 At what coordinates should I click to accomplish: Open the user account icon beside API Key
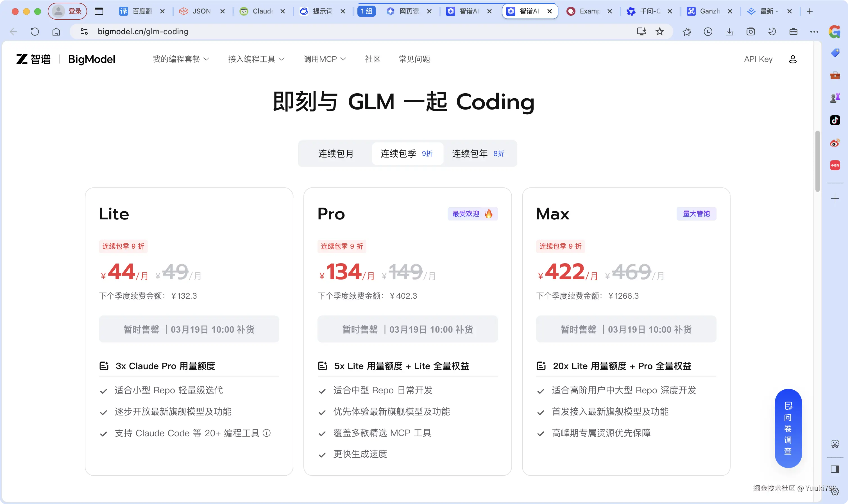[x=793, y=59]
